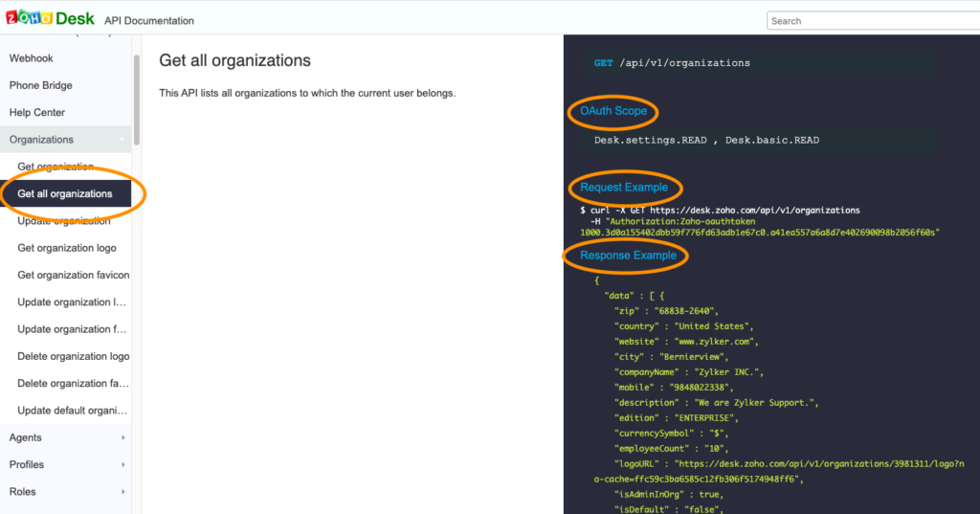This screenshot has width=980, height=514.
Task: Click the API Documentation header text
Action: click(x=149, y=21)
